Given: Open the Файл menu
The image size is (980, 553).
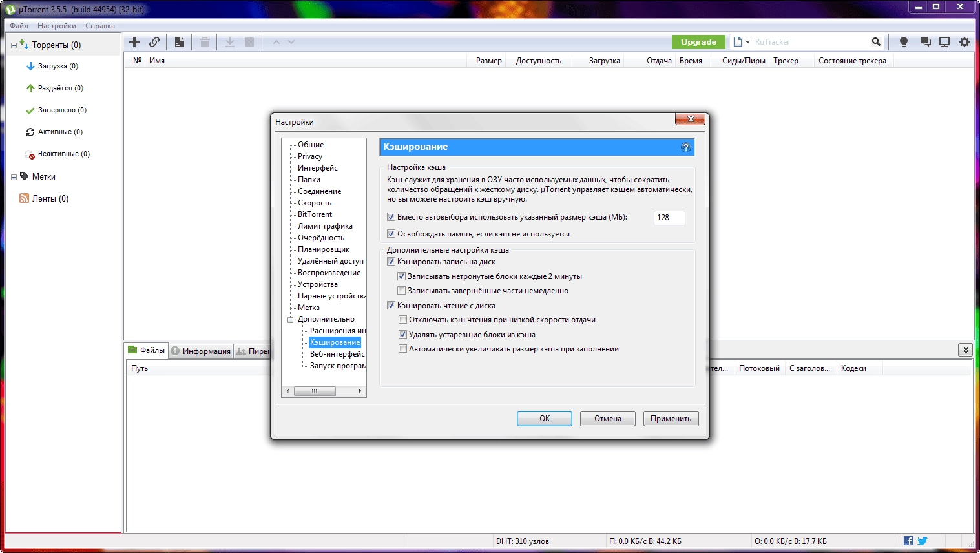Looking at the screenshot, I should pyautogui.click(x=19, y=26).
